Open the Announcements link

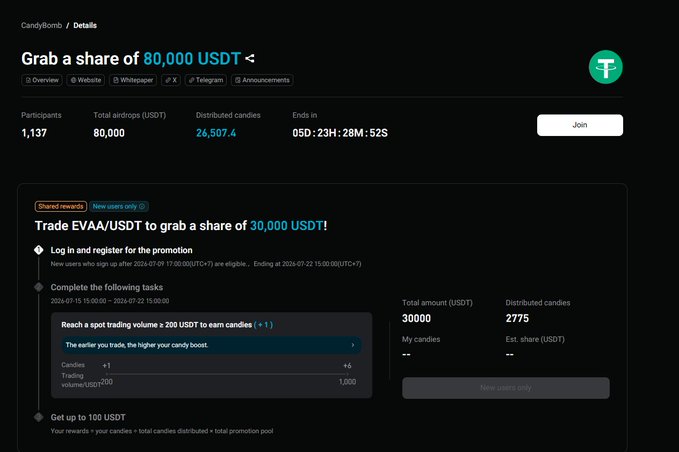[262, 80]
